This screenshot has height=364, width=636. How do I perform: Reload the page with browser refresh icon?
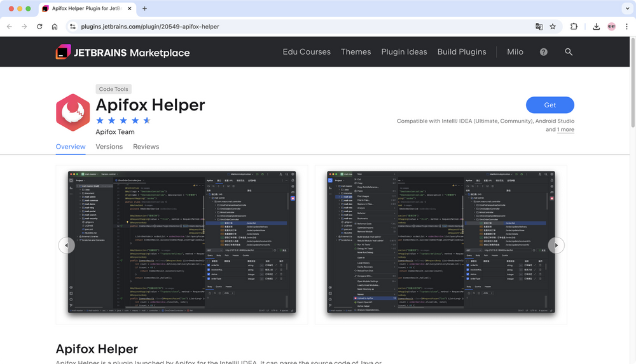39,27
